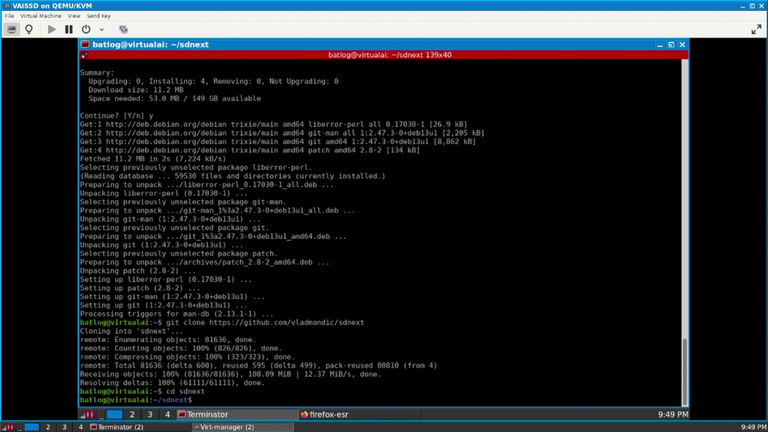Switch to host workspace 4
This screenshot has width=768, height=432.
[81, 427]
